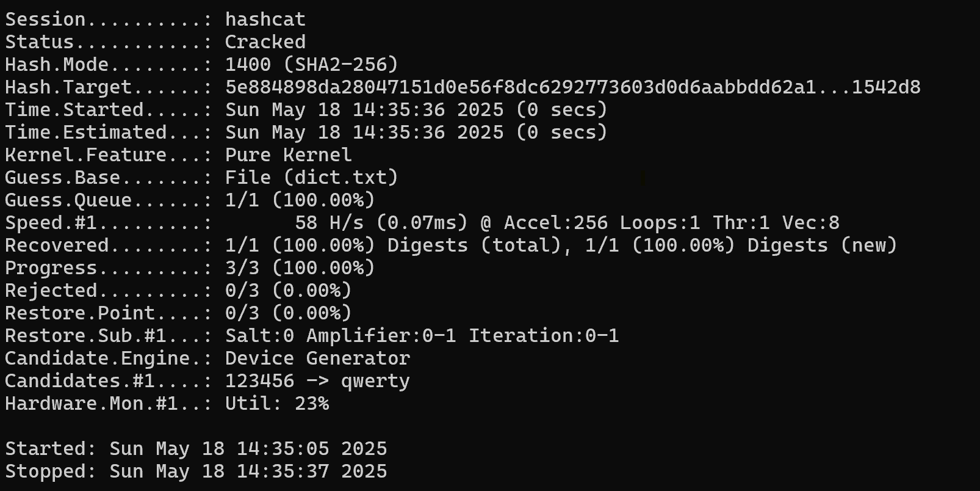The height and width of the screenshot is (491, 980).
Task: Click the Rejected '0/3 (0.00%)' value
Action: (288, 291)
